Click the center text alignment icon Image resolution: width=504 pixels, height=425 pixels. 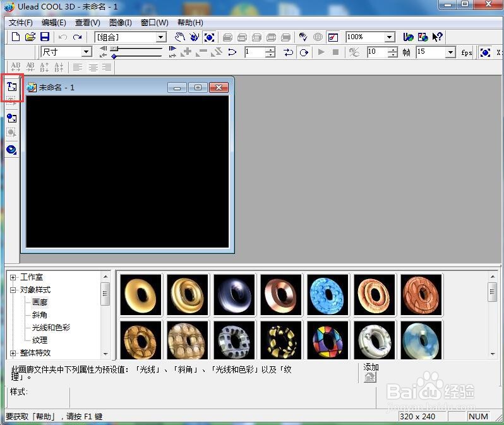93,67
